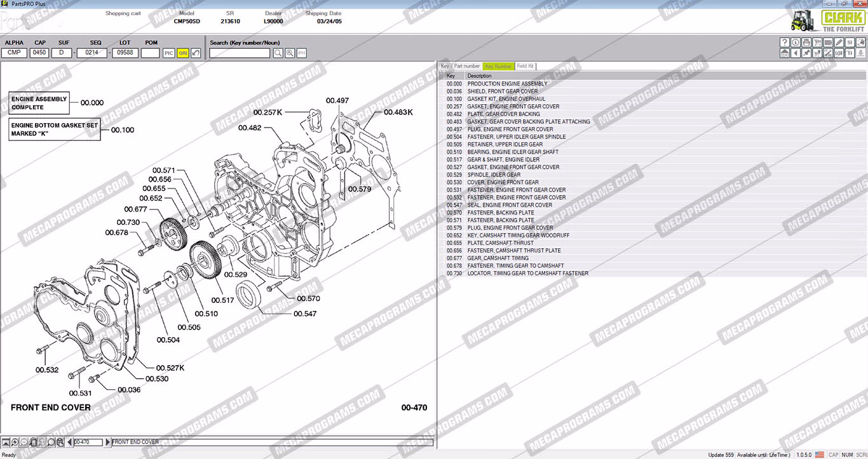Select row 00.517 GEAR & SHAFT, ENGINE IDLER

pos(653,159)
